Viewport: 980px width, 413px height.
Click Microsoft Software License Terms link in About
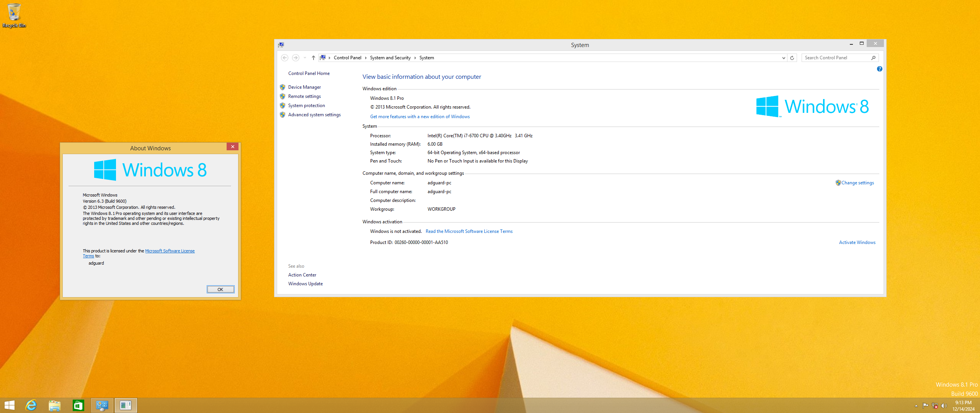(x=170, y=251)
